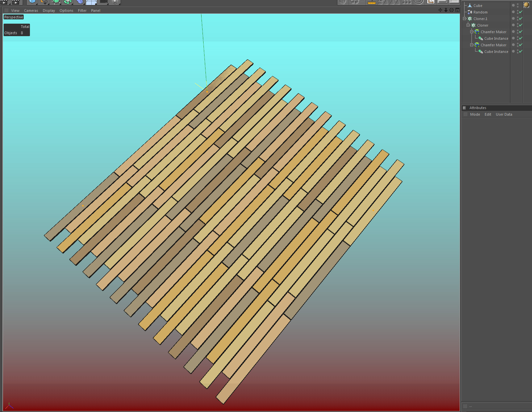
Task: Select the Random effector icon in object tree
Action: coord(470,12)
